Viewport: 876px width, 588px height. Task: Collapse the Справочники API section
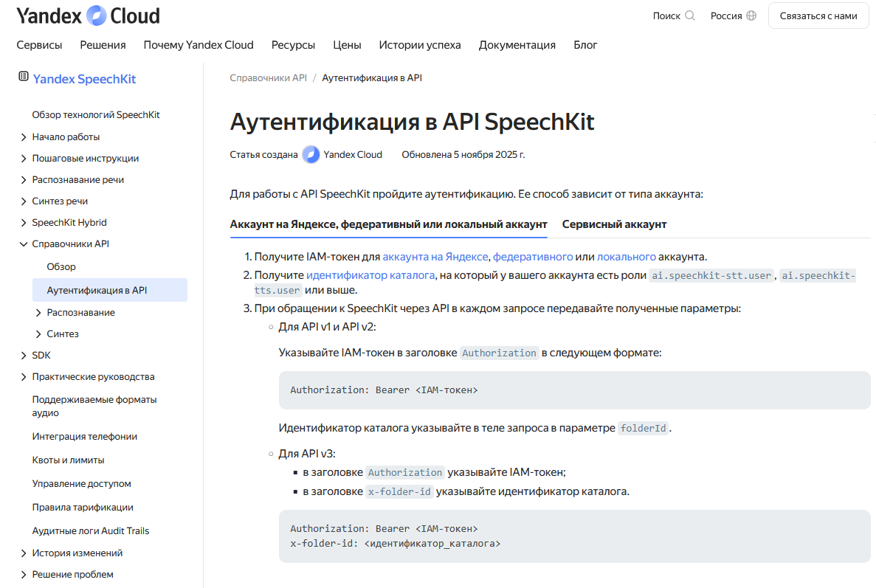pyautogui.click(x=24, y=244)
